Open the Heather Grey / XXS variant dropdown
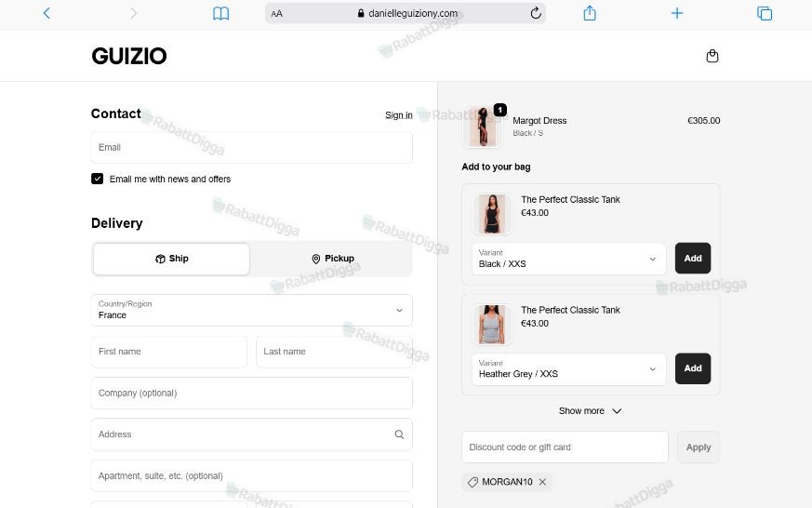The width and height of the screenshot is (812, 508). point(568,368)
